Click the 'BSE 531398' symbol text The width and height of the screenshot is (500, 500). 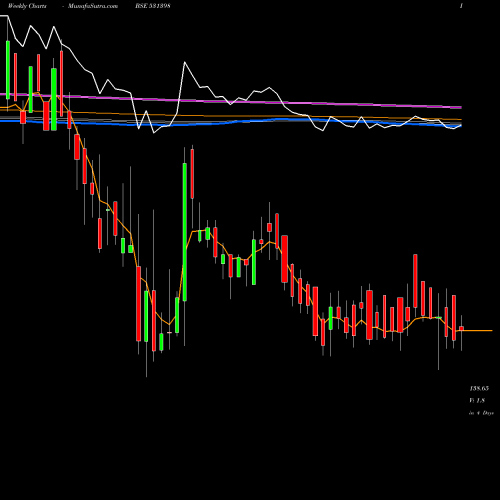click(153, 6)
